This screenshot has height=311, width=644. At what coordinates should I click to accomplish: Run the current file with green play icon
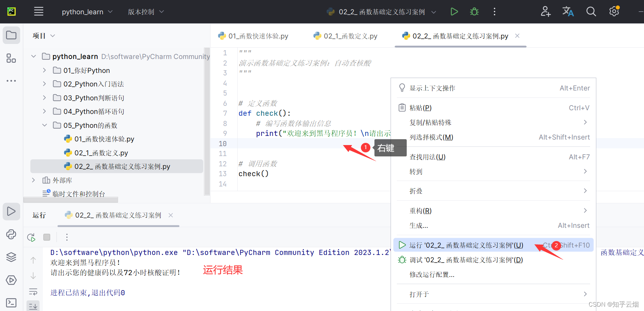click(x=454, y=12)
